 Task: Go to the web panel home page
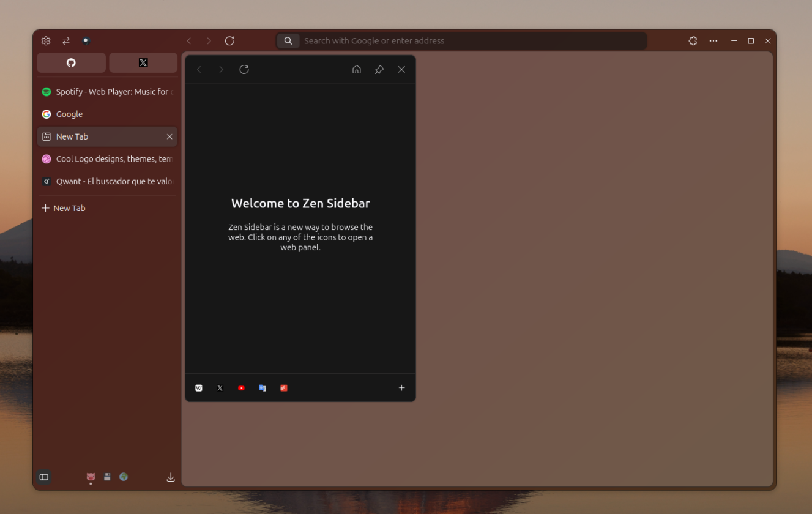[x=357, y=69]
